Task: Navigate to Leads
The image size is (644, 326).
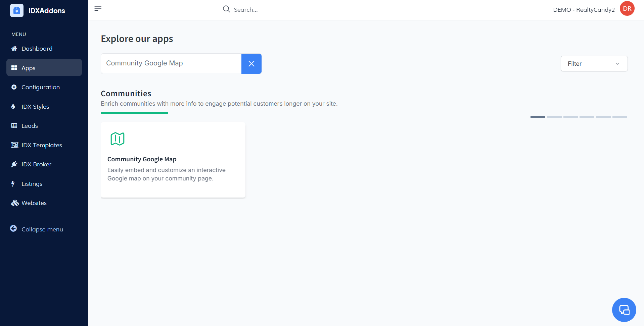Action: [30, 126]
